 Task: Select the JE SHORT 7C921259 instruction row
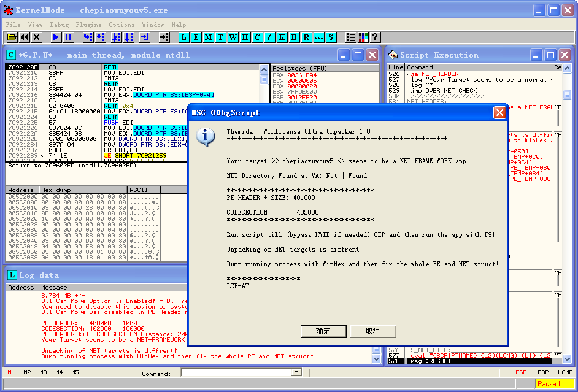click(132, 156)
